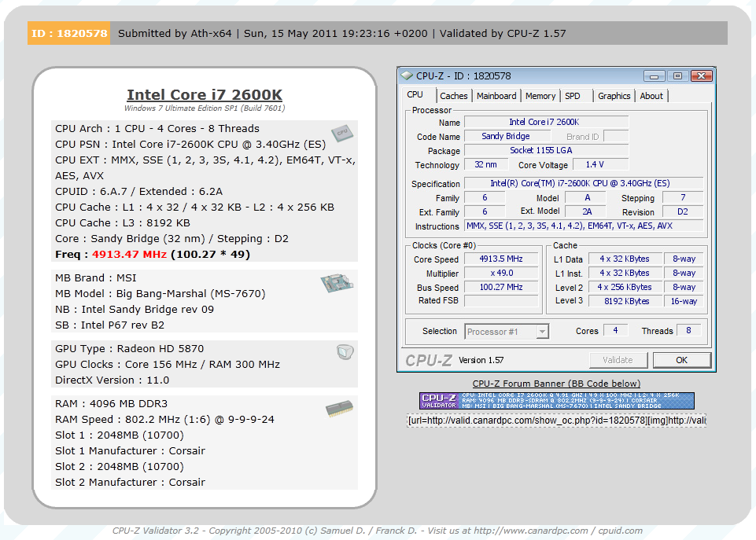
Task: Click the 16-way Level 3 associativity value
Action: pos(684,301)
